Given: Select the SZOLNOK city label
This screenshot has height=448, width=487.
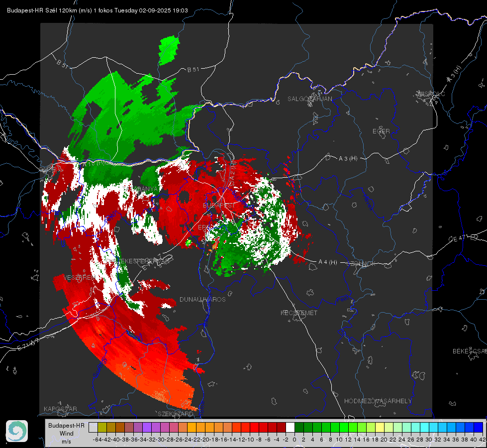Looking at the screenshot, I should 362,264.
